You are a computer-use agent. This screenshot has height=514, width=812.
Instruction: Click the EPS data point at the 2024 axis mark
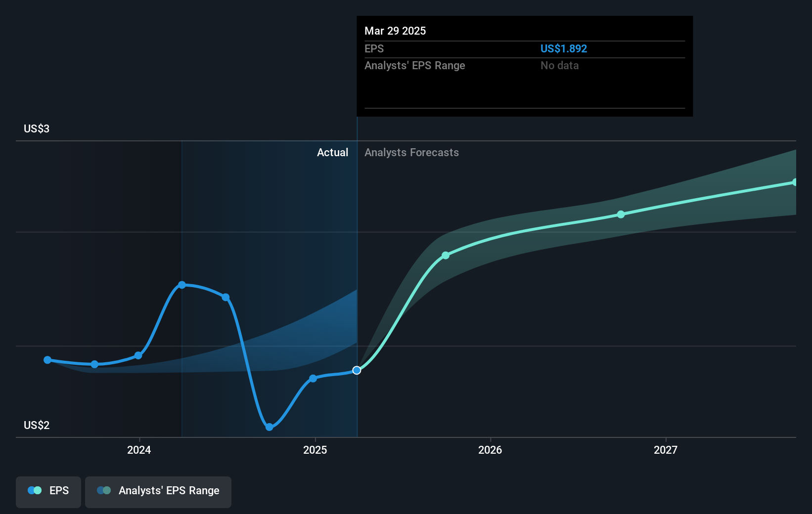(138, 355)
